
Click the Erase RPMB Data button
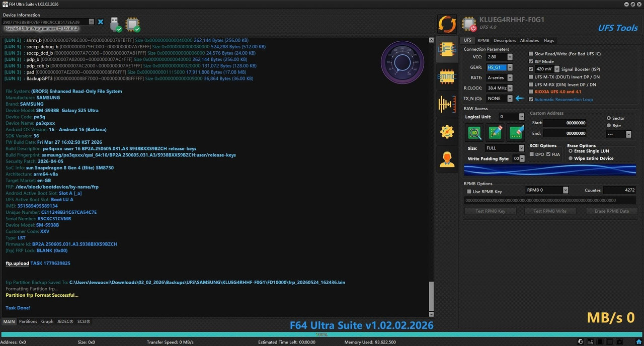(x=611, y=211)
